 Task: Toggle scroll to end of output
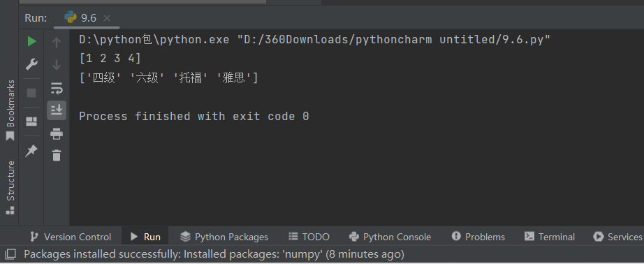pyautogui.click(x=57, y=110)
